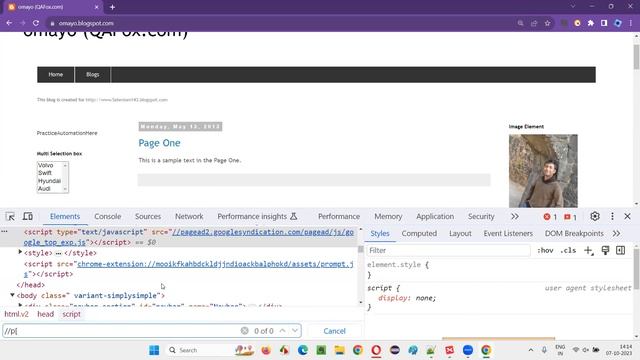The height and width of the screenshot is (360, 640).
Task: Open the Security tab
Action: (481, 216)
